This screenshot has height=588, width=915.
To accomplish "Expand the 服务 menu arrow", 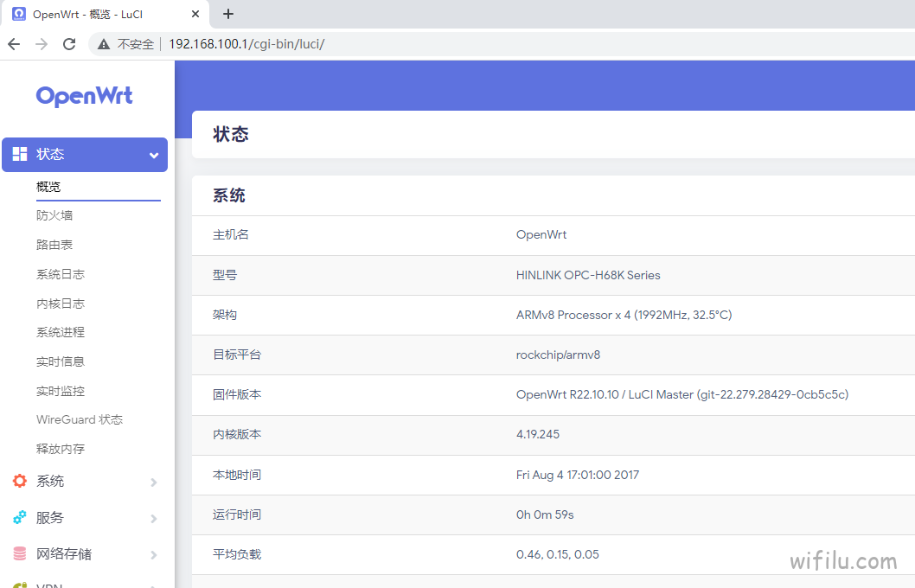I will tap(153, 519).
